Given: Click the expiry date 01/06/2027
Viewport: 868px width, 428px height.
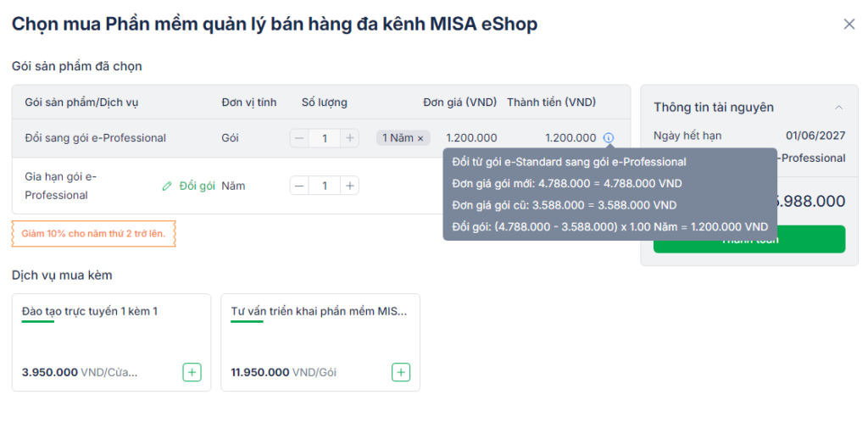Looking at the screenshot, I should tap(815, 136).
